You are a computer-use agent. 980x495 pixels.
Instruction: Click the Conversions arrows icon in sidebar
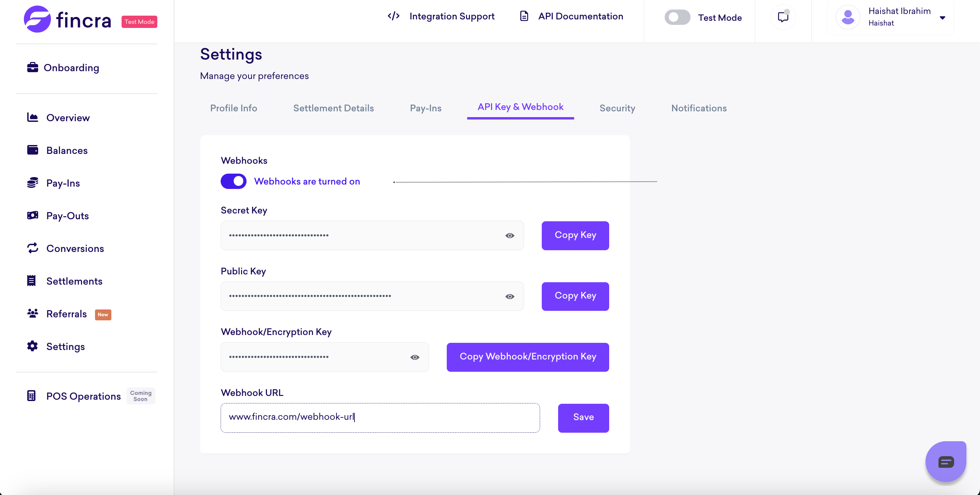tap(33, 248)
